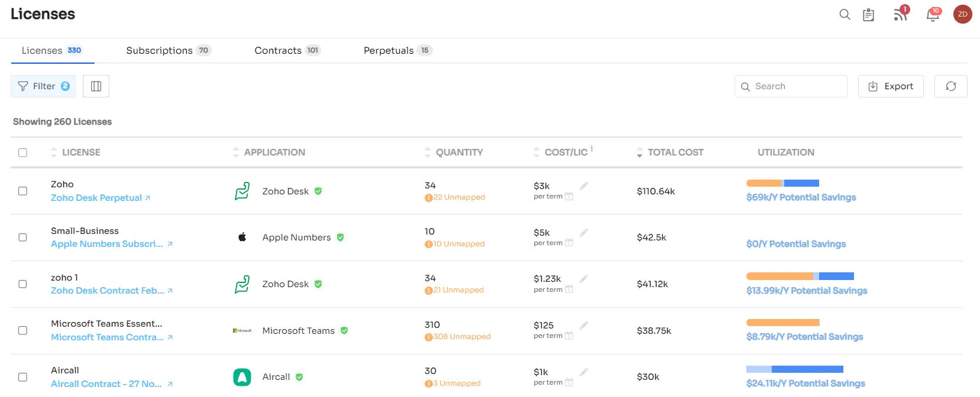This screenshot has height=397, width=980.
Task: Open the search magnifier icon in header
Action: click(845, 15)
